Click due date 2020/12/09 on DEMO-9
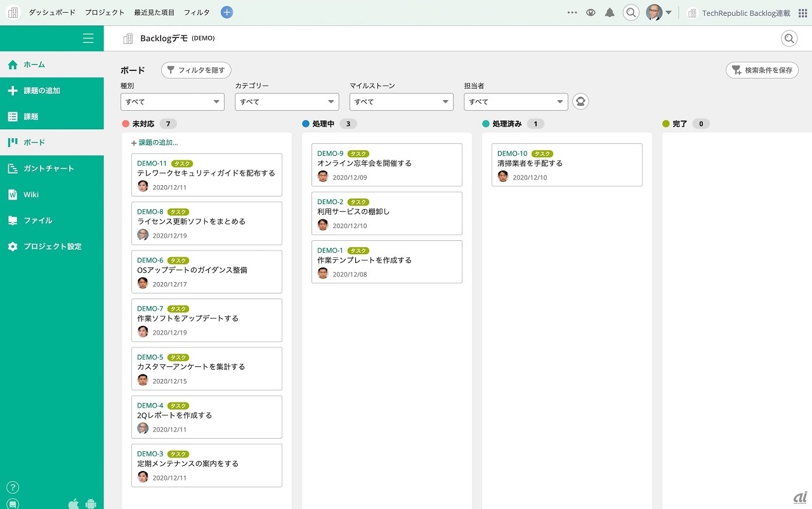The image size is (812, 509). pos(350,177)
